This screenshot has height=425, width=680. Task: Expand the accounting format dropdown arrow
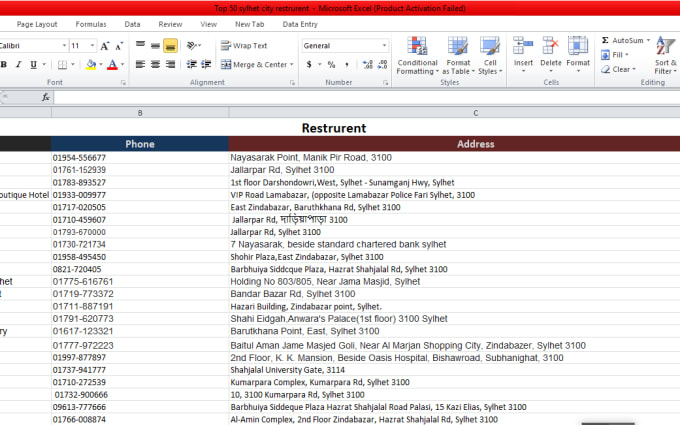click(x=320, y=65)
